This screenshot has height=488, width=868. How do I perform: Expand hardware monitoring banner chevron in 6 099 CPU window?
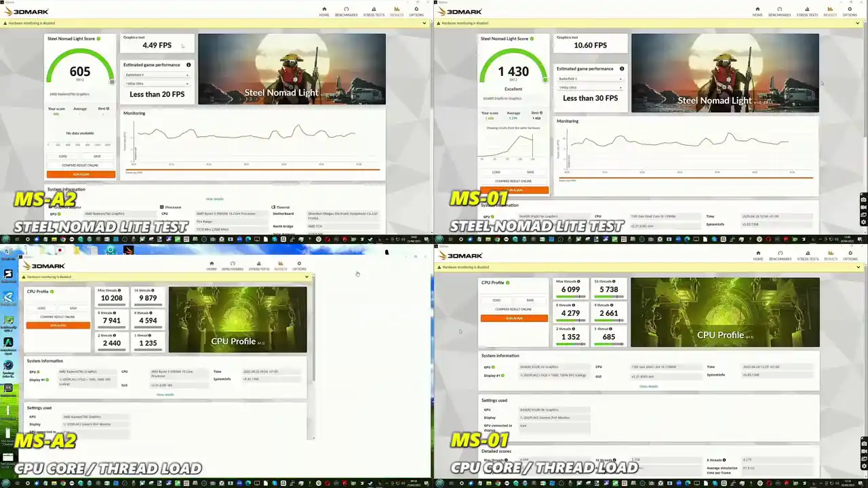(859, 267)
